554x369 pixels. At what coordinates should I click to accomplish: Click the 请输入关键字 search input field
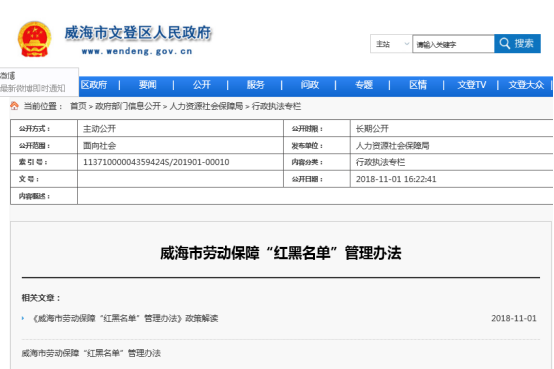453,44
